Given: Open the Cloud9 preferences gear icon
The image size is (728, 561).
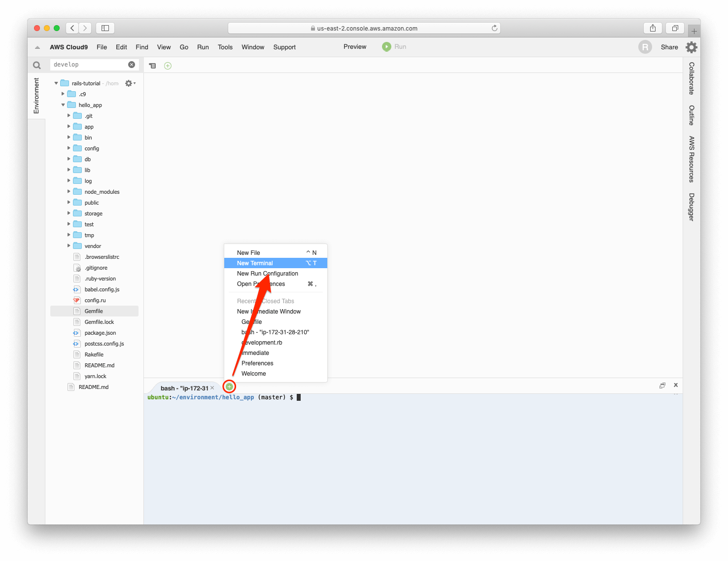Looking at the screenshot, I should tap(692, 47).
